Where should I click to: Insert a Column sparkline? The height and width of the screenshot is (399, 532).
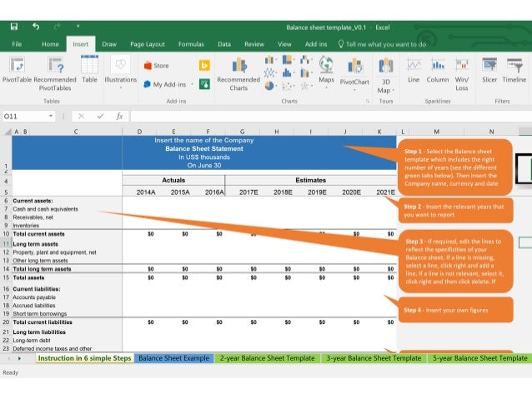(438, 71)
